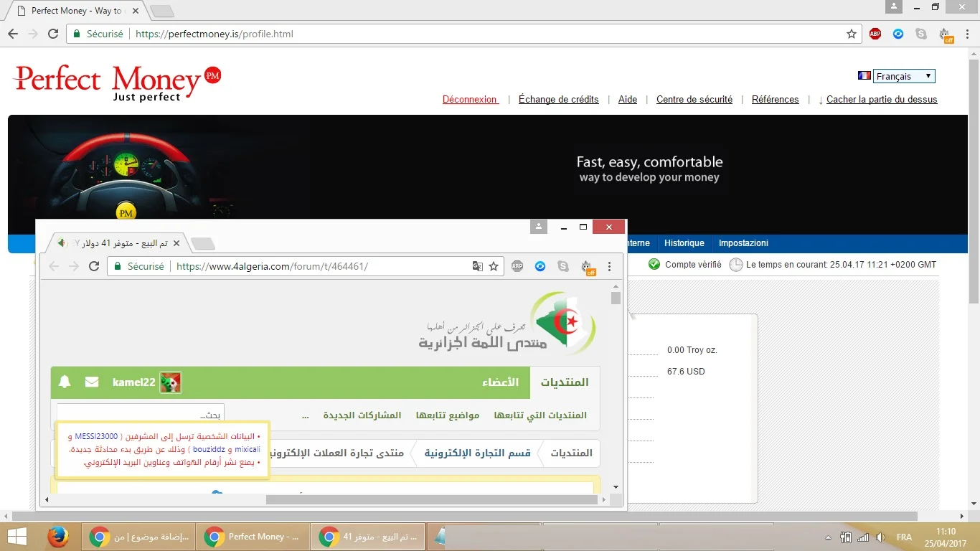Click the Skype extension icon in the 4algeria window

[x=563, y=266]
